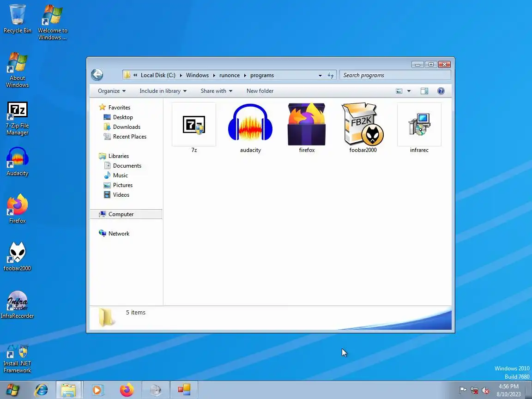Launch Firefox from the taskbar
This screenshot has height=399, width=532.
[x=127, y=390]
